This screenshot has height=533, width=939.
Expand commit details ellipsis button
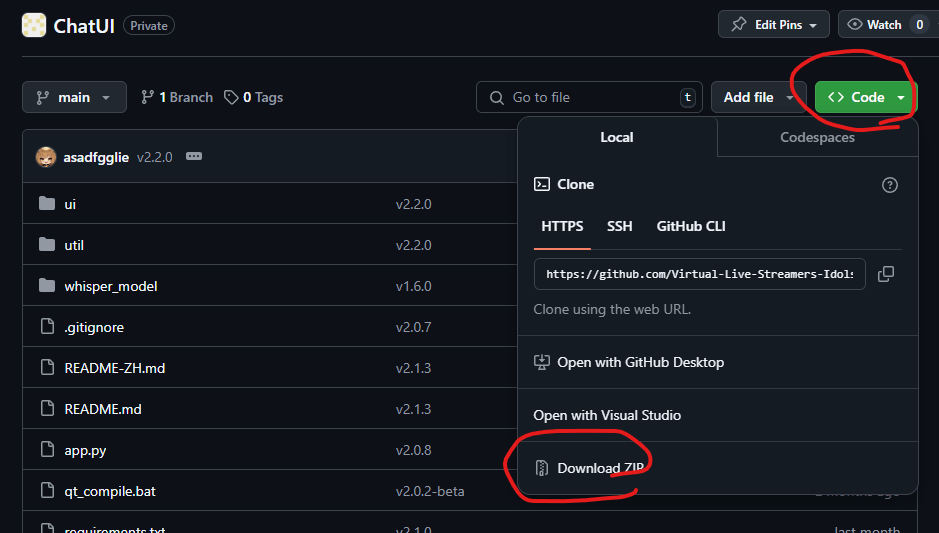[x=194, y=156]
